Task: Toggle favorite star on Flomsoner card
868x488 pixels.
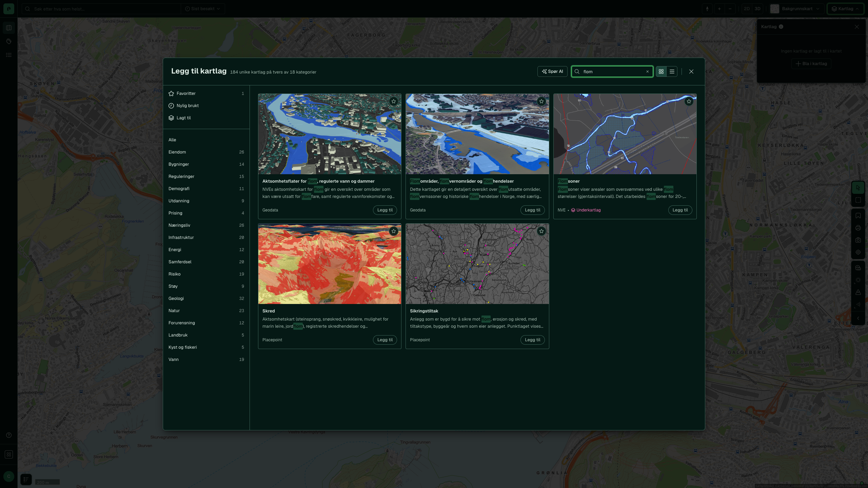Action: tap(689, 101)
